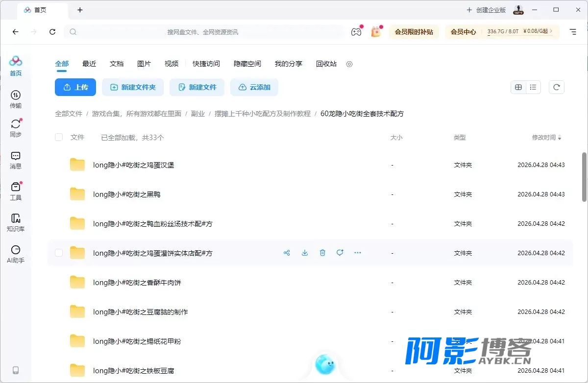
Task: Switch to grid view layout
Action: [x=518, y=87]
